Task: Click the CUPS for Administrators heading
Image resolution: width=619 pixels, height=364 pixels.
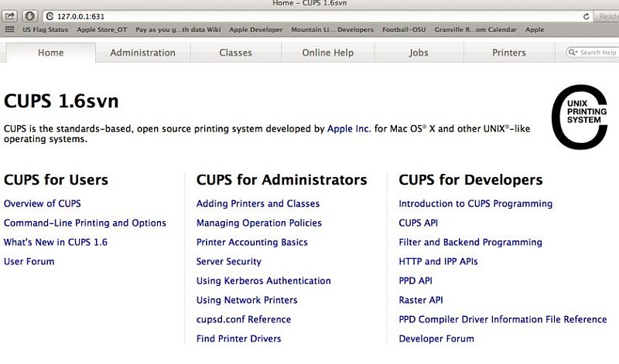Action: click(x=282, y=180)
